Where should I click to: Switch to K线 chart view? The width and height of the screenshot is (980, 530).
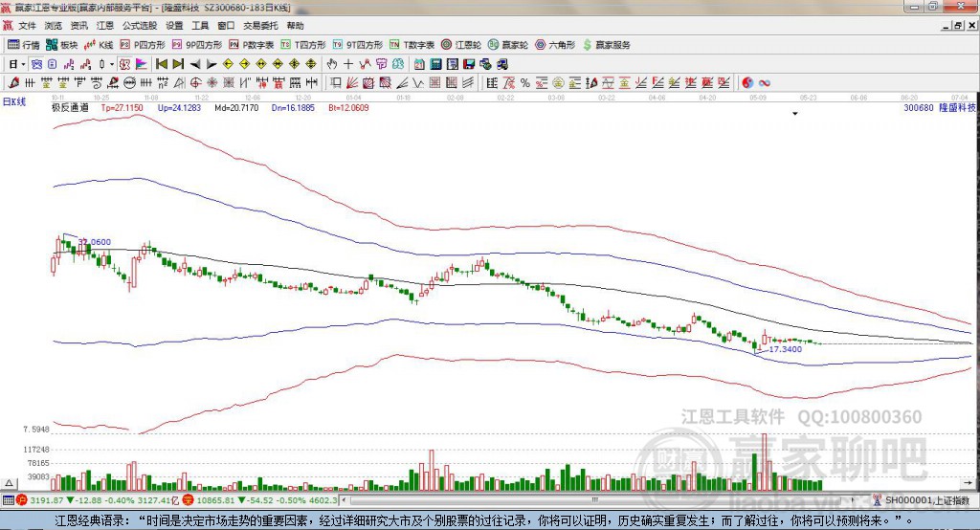pyautogui.click(x=99, y=45)
